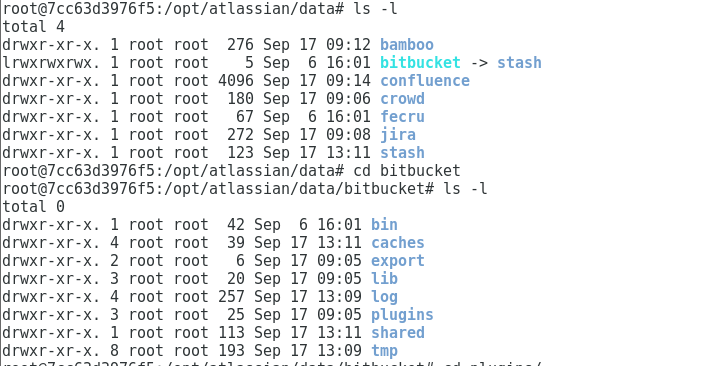Click the fecru directory name
The height and width of the screenshot is (366, 701).
click(402, 117)
